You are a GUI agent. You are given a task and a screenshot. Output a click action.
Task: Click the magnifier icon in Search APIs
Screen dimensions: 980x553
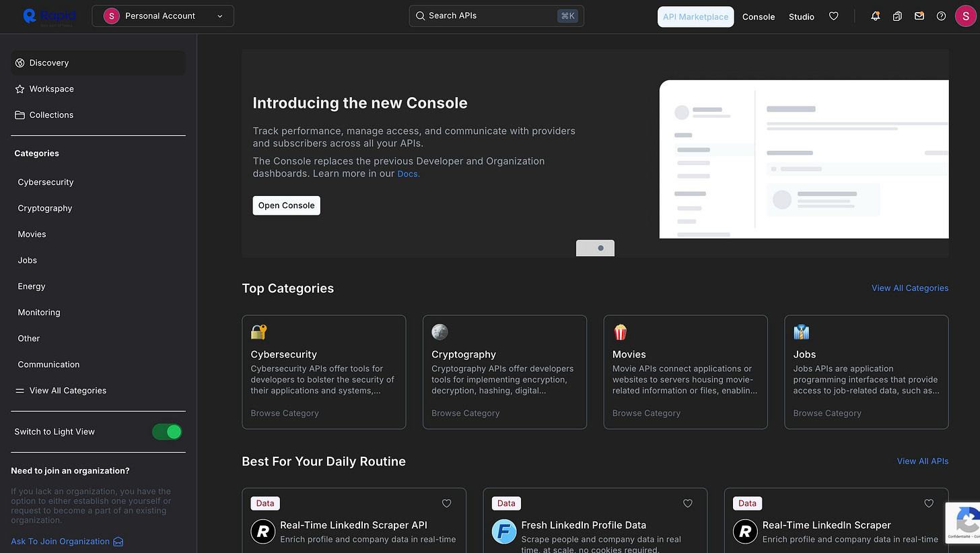420,15
